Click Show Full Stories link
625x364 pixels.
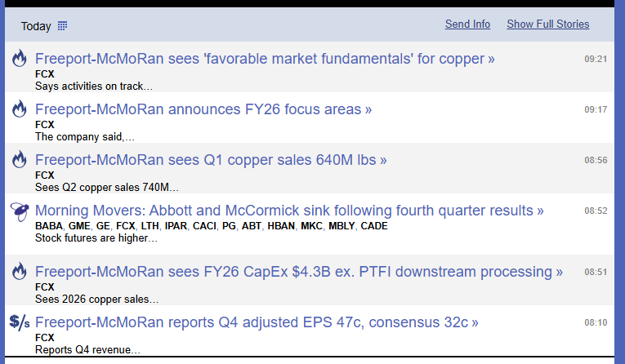[x=547, y=24]
